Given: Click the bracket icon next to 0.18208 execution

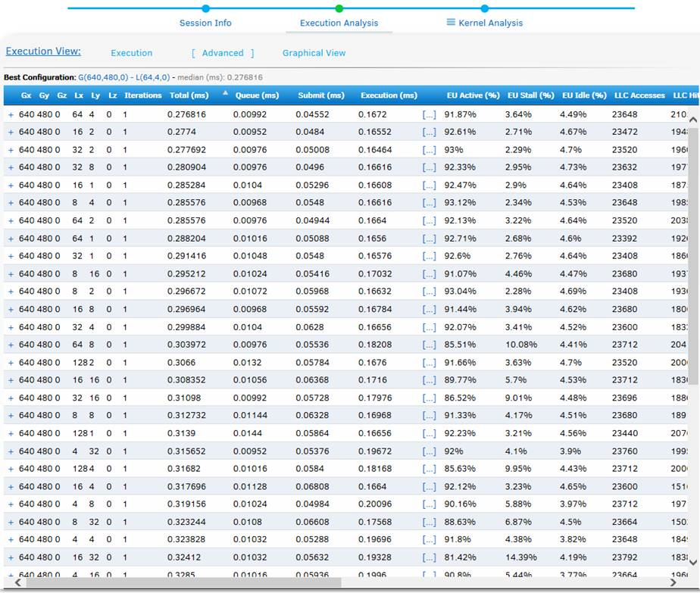Looking at the screenshot, I should [x=429, y=345].
